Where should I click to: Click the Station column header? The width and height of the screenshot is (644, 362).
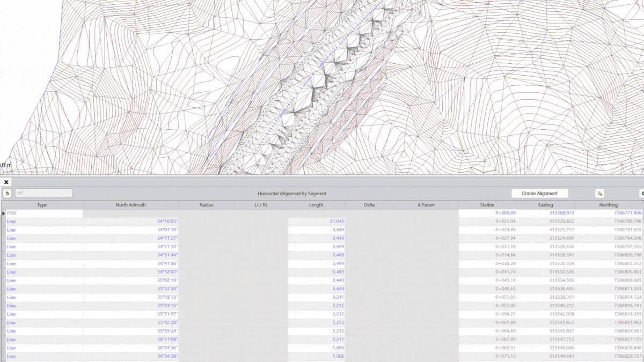487,205
